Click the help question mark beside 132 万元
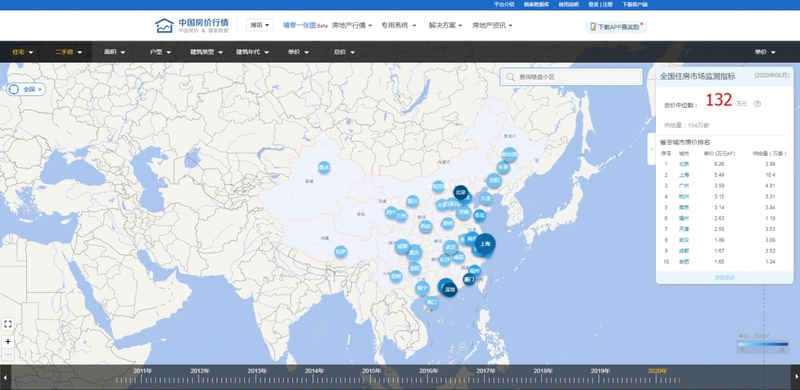Viewport: 800px width, 390px height. [757, 104]
